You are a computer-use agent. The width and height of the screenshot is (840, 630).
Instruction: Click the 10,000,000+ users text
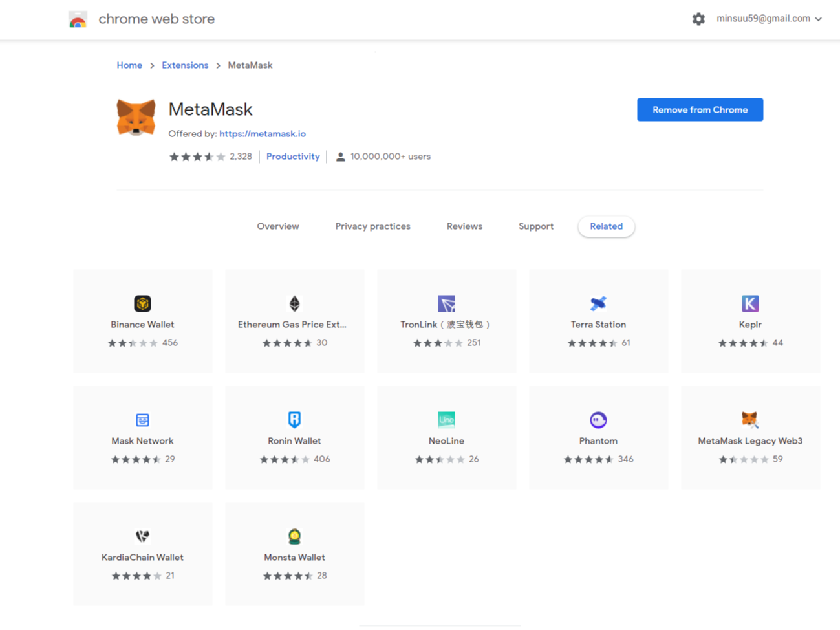[x=390, y=157]
